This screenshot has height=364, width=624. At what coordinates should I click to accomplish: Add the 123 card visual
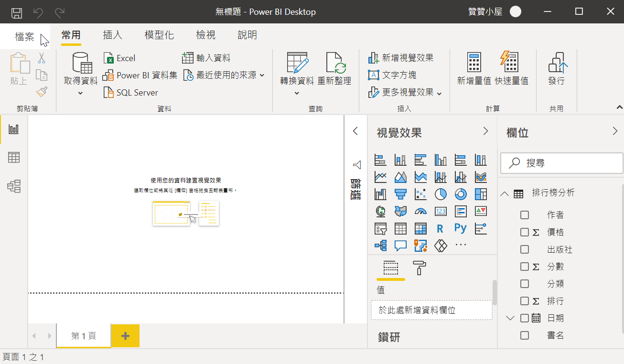point(441,211)
